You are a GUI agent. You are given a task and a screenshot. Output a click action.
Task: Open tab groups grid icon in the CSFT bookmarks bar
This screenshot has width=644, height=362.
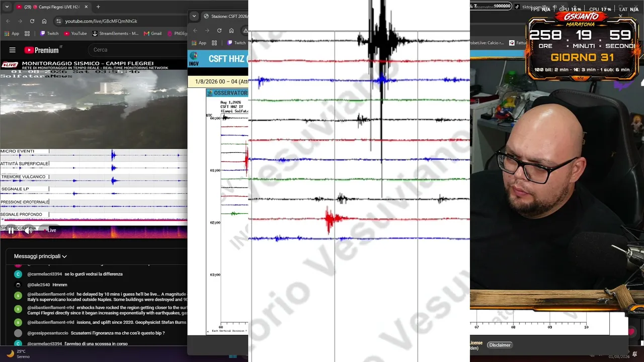tap(214, 43)
